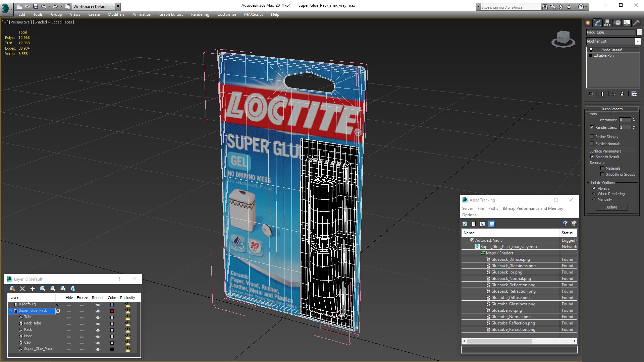Click the Subscription Center key icon

(553, 7)
